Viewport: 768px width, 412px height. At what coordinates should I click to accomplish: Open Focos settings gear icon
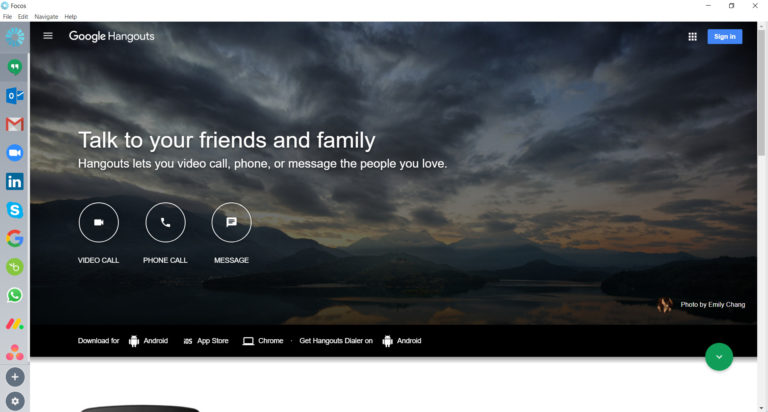pyautogui.click(x=15, y=401)
